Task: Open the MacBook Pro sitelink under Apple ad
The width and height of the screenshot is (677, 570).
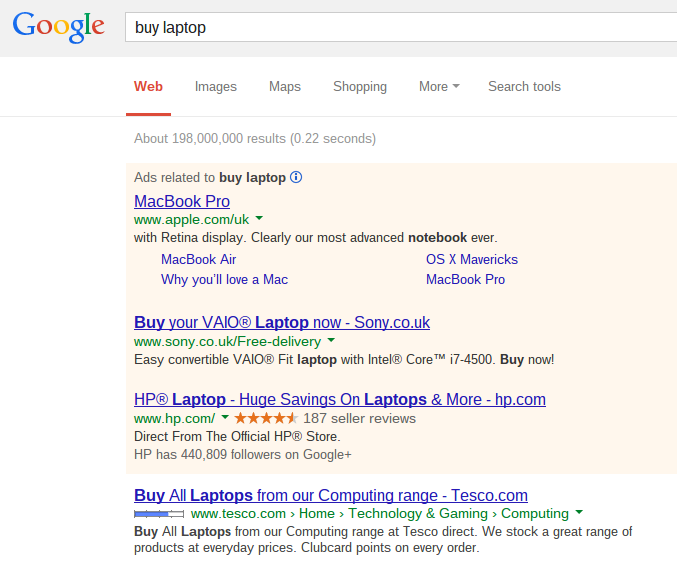Action: click(x=465, y=279)
